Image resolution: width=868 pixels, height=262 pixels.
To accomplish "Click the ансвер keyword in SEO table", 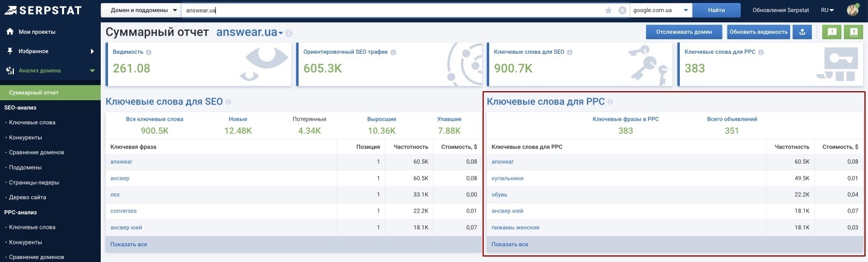I will click(119, 178).
